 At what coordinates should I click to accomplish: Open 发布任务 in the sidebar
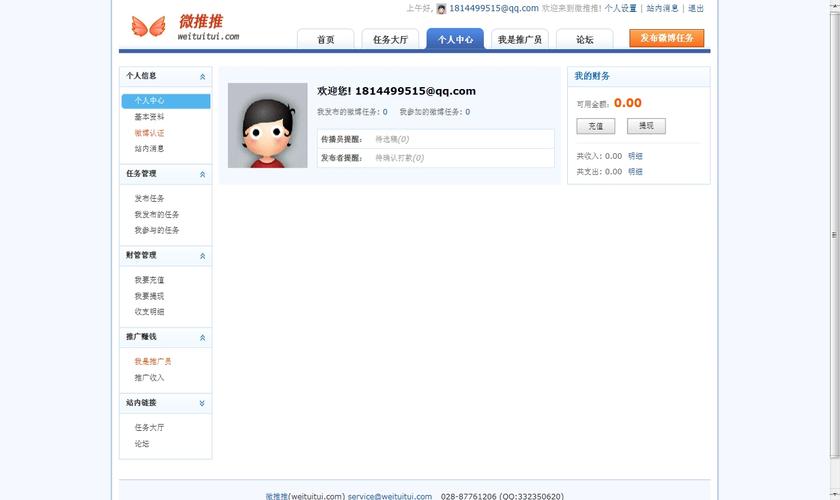pos(149,198)
